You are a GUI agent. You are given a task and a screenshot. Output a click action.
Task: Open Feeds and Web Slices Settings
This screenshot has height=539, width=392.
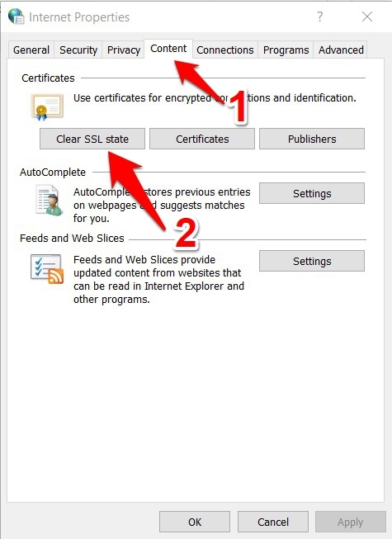[312, 261]
